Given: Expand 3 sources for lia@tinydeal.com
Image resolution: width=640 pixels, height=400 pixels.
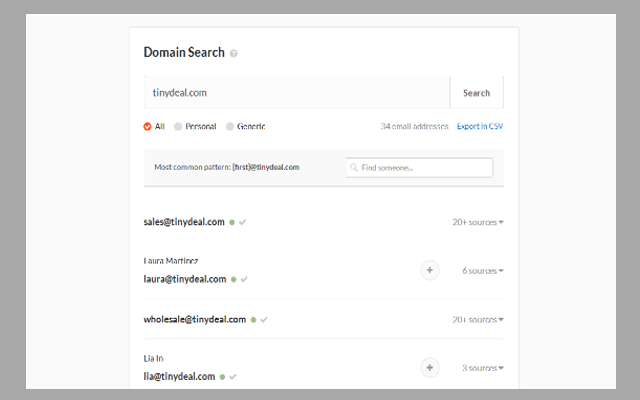Looking at the screenshot, I should pos(482,368).
